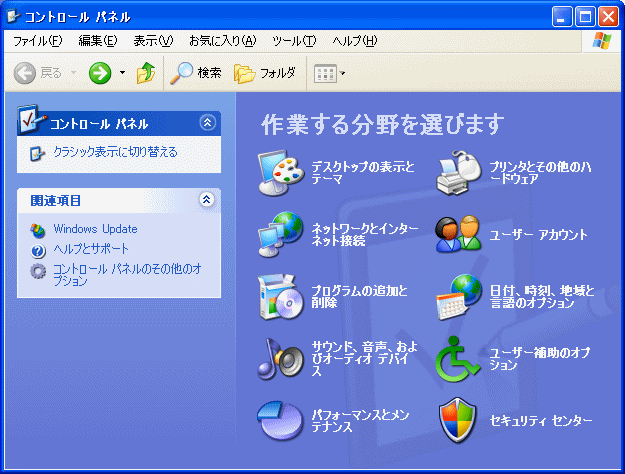Click the ユーザー アカウント text link

tap(539, 235)
